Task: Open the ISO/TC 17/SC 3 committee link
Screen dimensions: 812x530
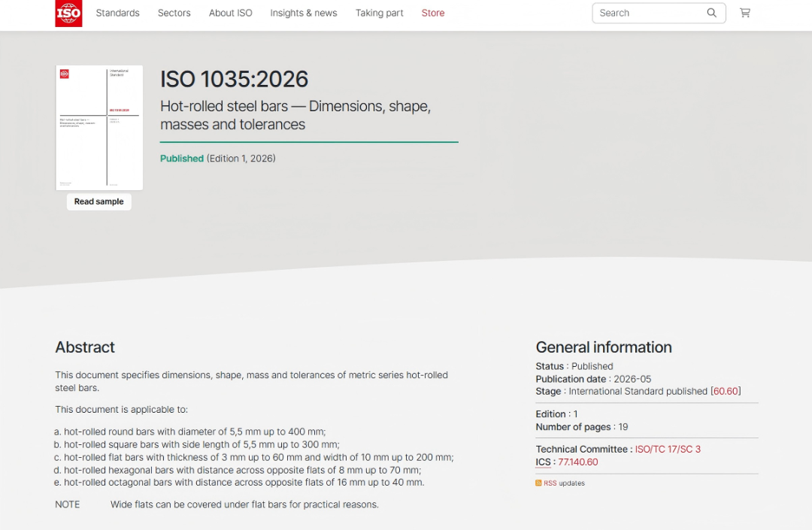Action: tap(668, 450)
